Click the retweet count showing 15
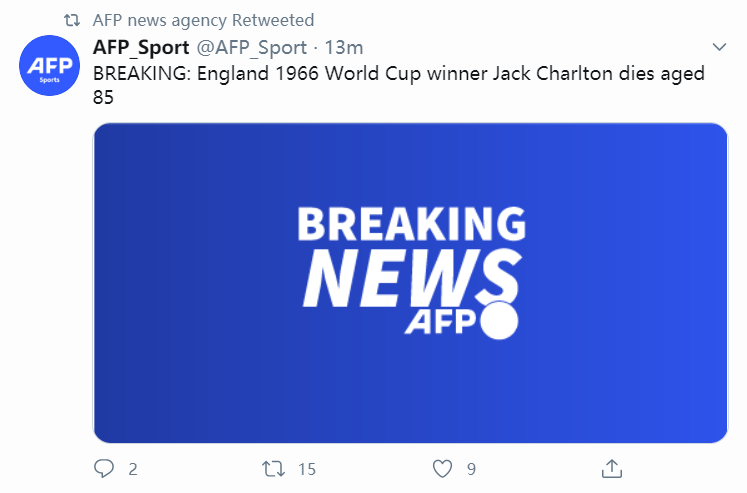The width and height of the screenshot is (747, 493). point(307,468)
